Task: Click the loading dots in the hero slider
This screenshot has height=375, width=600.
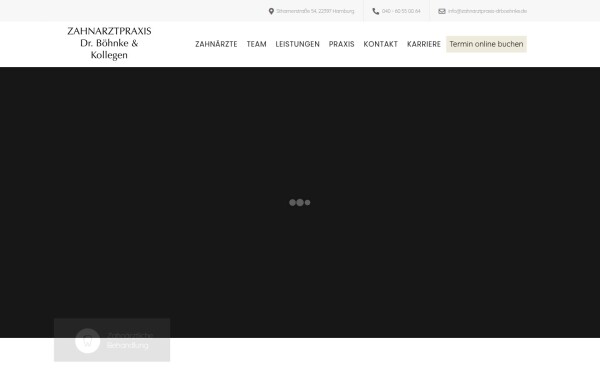Action: (300, 202)
